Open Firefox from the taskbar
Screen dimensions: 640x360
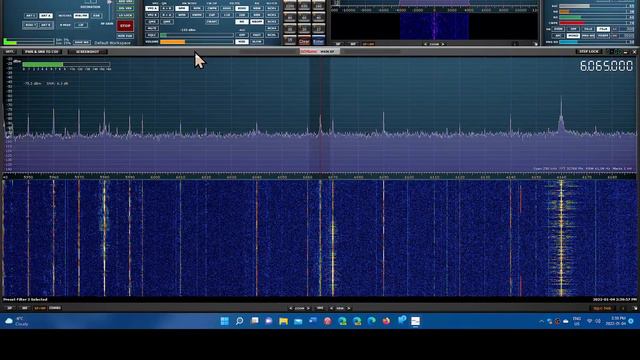pos(386,321)
